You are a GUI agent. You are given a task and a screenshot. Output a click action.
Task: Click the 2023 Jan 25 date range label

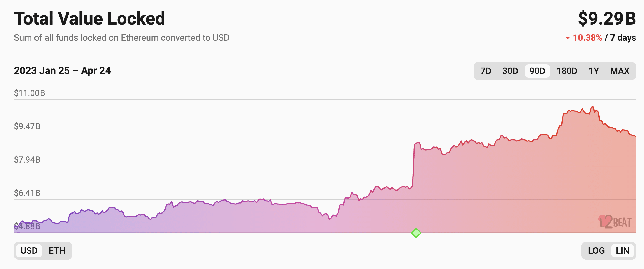tap(62, 71)
